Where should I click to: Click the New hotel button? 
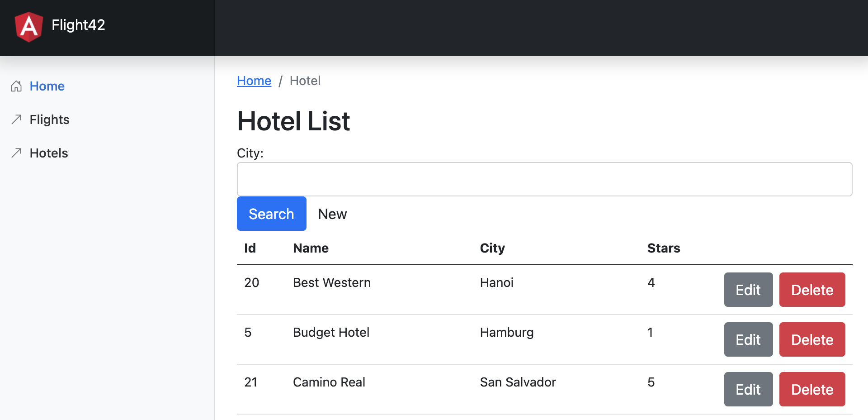[332, 214]
